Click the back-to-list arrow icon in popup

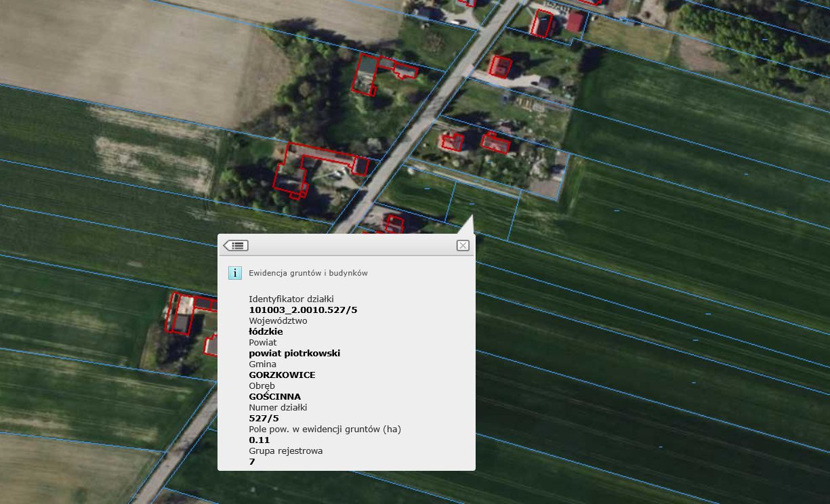[236, 245]
